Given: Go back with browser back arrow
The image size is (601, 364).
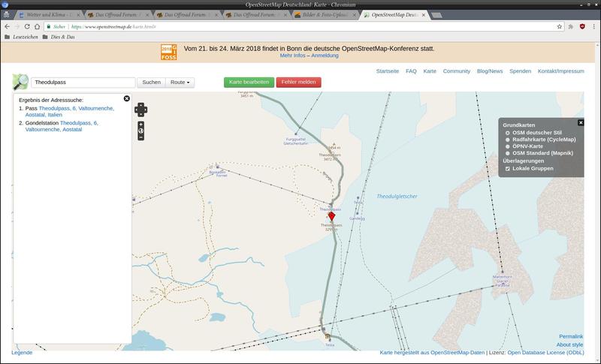Looking at the screenshot, I should point(7,26).
